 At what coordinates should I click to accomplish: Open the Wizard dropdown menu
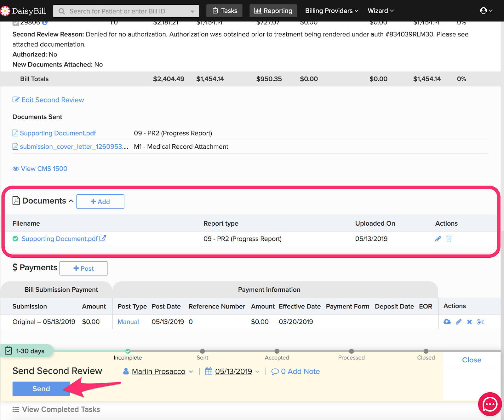(x=381, y=11)
